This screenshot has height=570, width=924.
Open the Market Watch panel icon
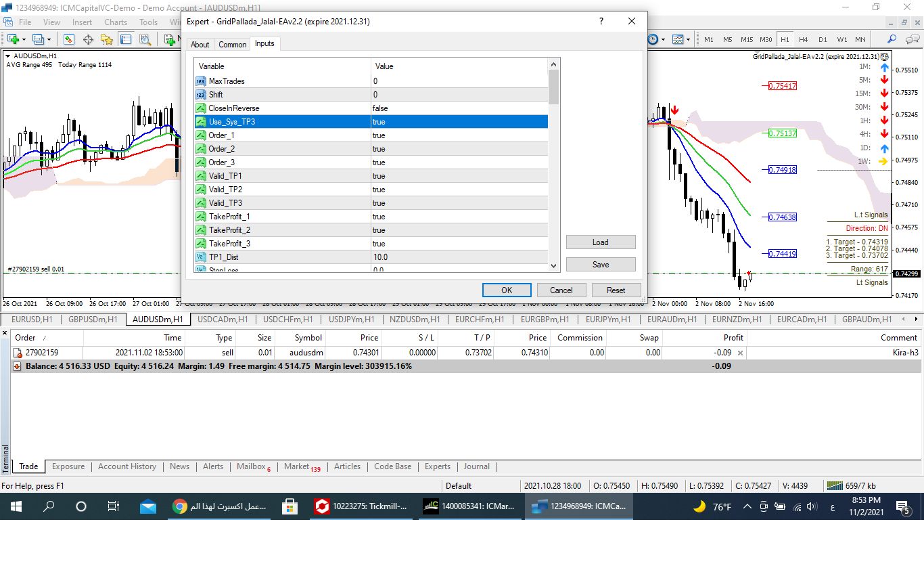(69, 39)
